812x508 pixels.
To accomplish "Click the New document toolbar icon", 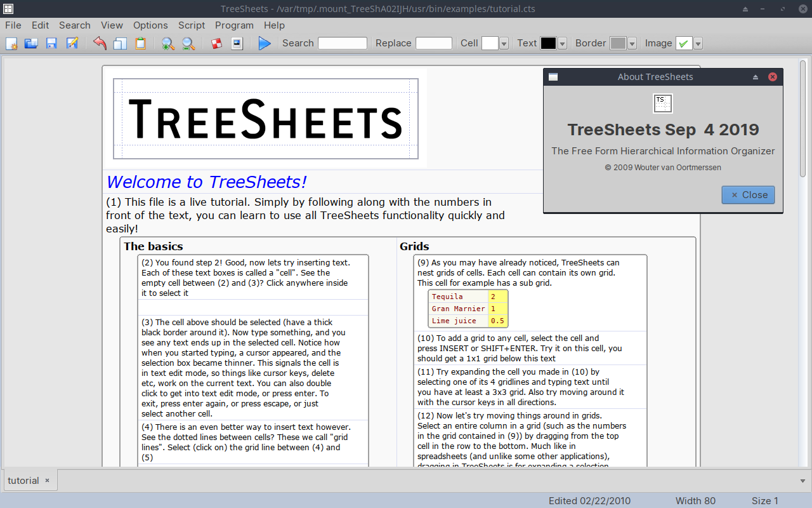I will [x=11, y=43].
